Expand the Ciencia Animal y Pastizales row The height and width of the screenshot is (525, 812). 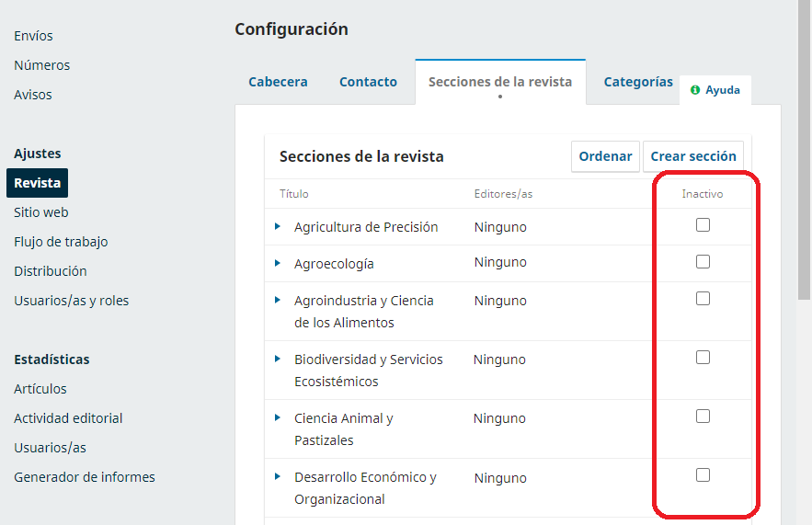coord(277,417)
